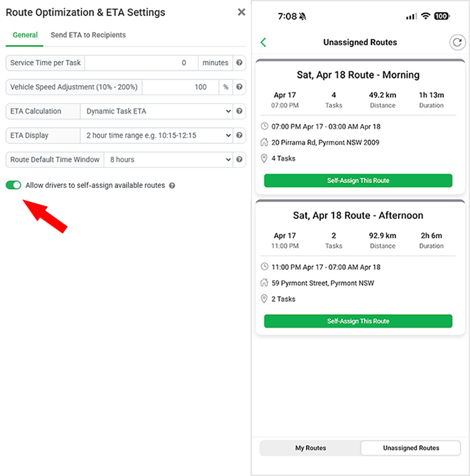
Task: Close the Route Optimization settings dialog
Action: 241,12
